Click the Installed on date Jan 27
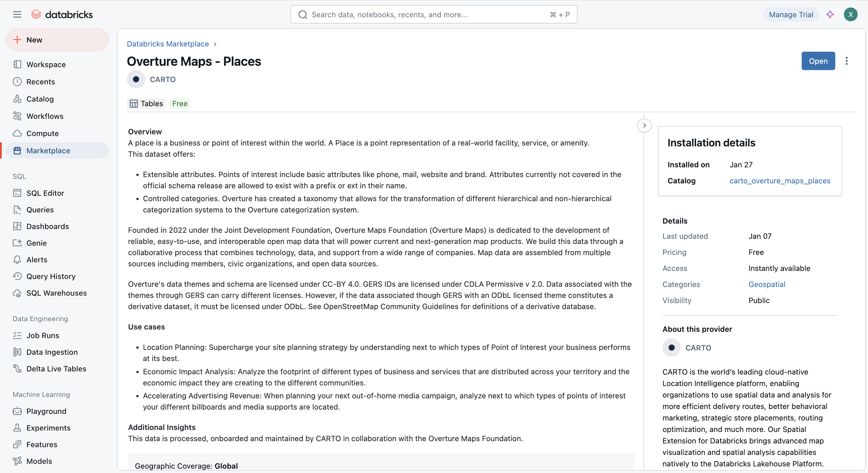The height and width of the screenshot is (473, 868). tap(741, 165)
